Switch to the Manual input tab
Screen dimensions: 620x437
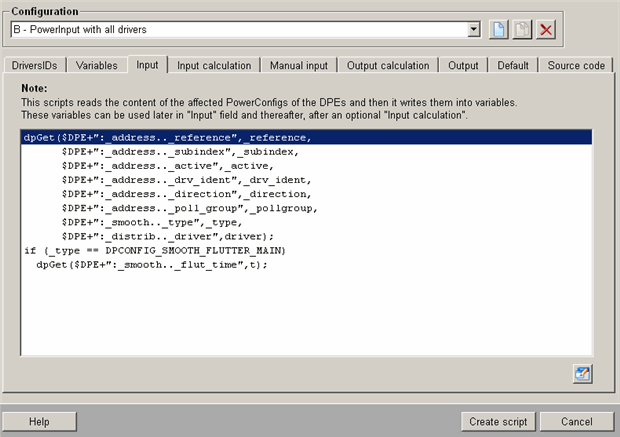(298, 66)
